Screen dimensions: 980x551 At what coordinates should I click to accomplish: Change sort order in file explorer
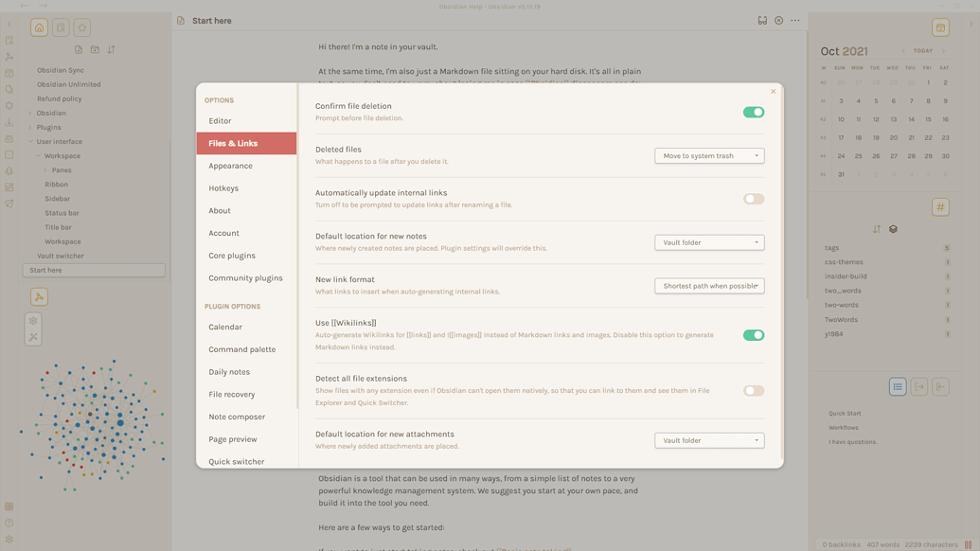[111, 49]
